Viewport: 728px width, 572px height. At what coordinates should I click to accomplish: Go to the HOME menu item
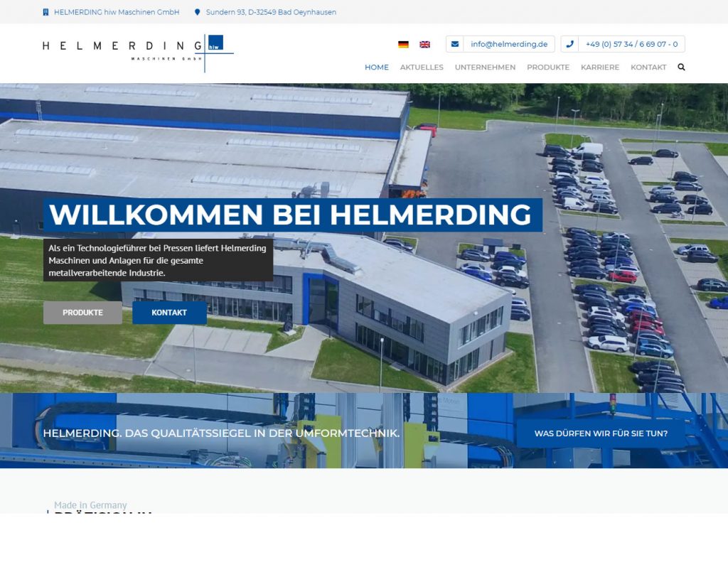[x=377, y=68]
